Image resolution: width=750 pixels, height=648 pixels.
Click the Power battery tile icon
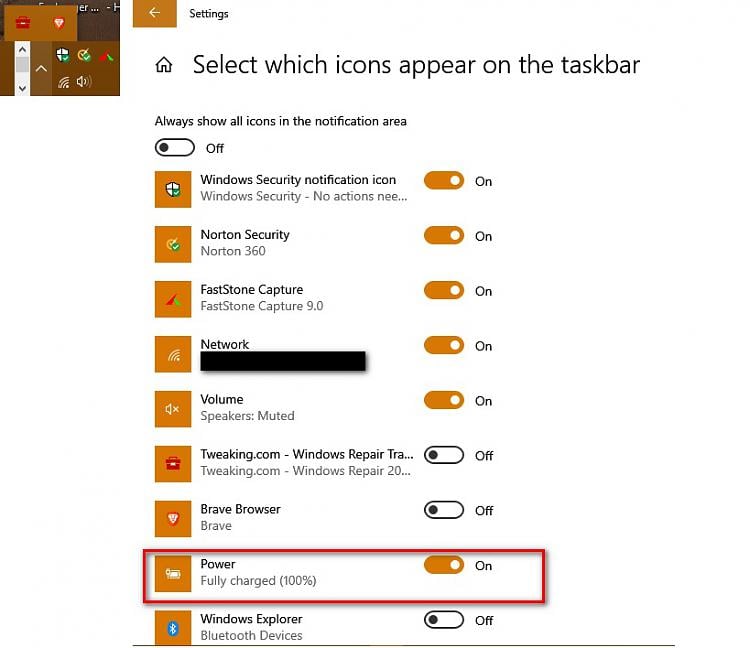click(x=173, y=573)
